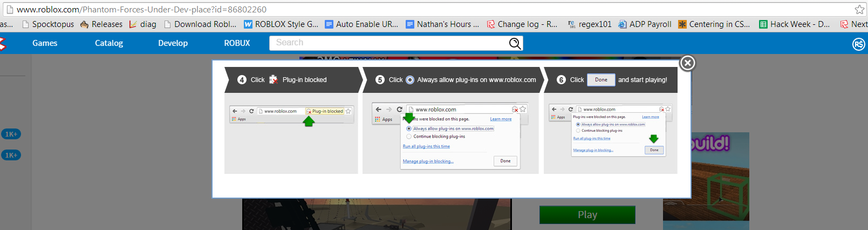Open the Develop navigation item
Image resolution: width=868 pixels, height=230 pixels.
(x=173, y=43)
